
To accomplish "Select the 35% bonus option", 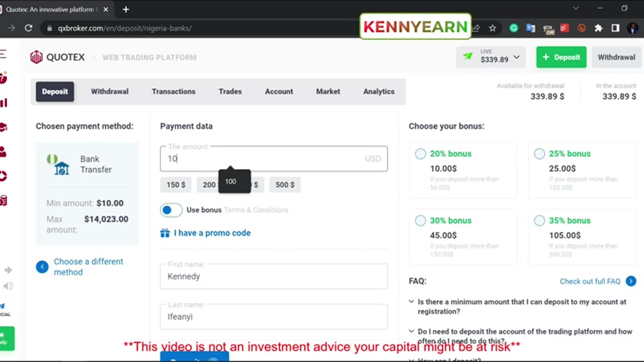I will click(539, 221).
